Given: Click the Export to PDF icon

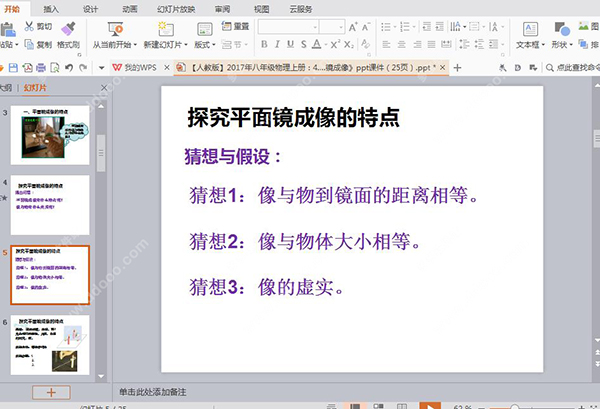Looking at the screenshot, I should (x=27, y=68).
